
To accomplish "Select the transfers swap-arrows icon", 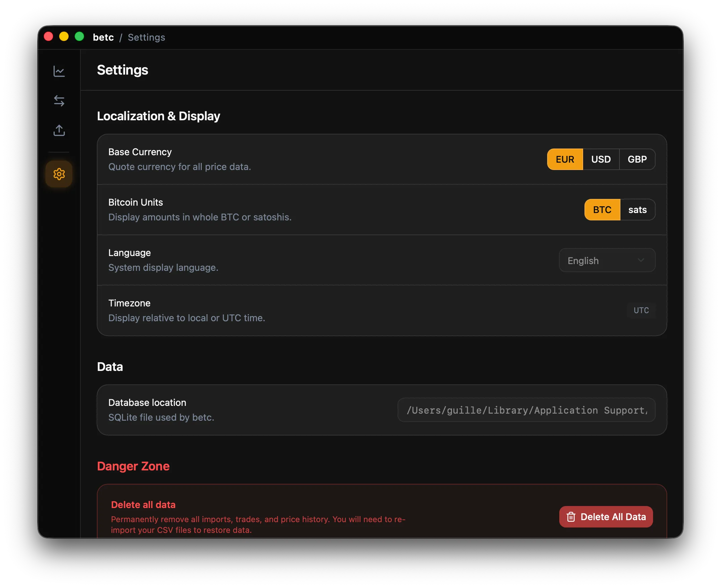I will click(x=59, y=100).
